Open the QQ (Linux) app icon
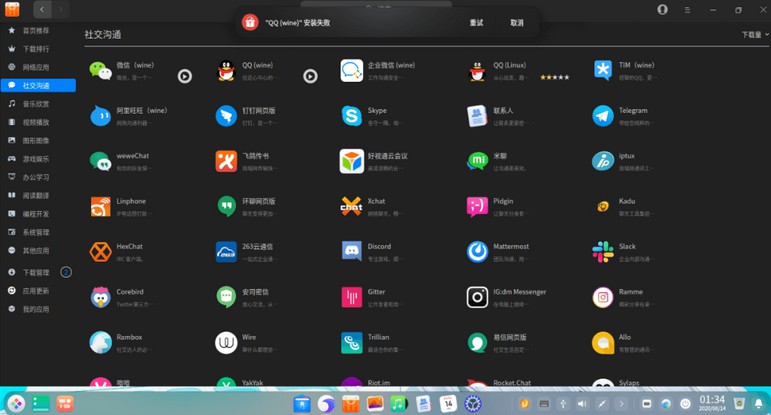The image size is (771, 415). pos(477,71)
